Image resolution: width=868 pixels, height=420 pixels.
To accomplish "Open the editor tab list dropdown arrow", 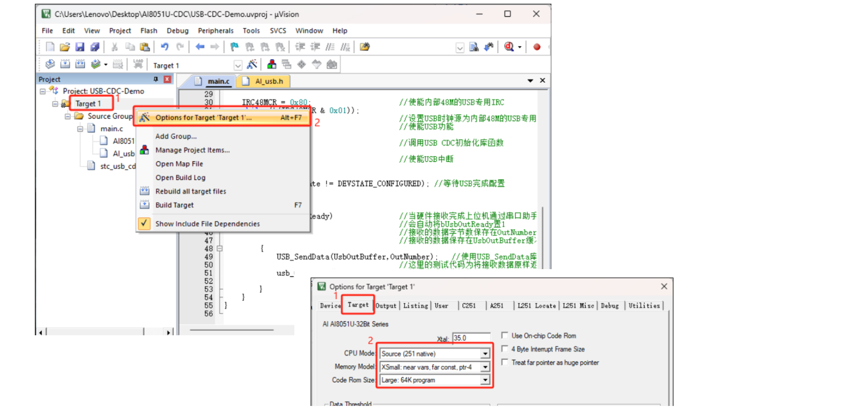I will coord(530,81).
